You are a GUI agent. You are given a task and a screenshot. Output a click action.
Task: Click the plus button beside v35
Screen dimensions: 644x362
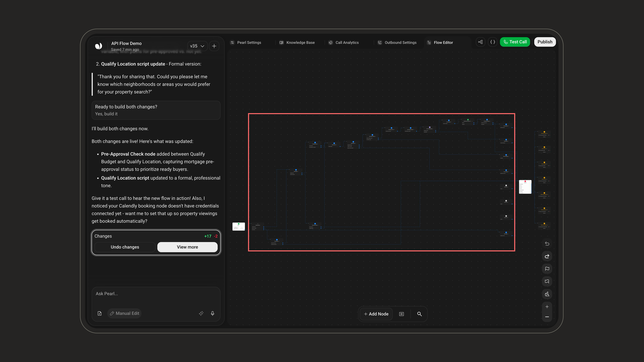coord(214,46)
